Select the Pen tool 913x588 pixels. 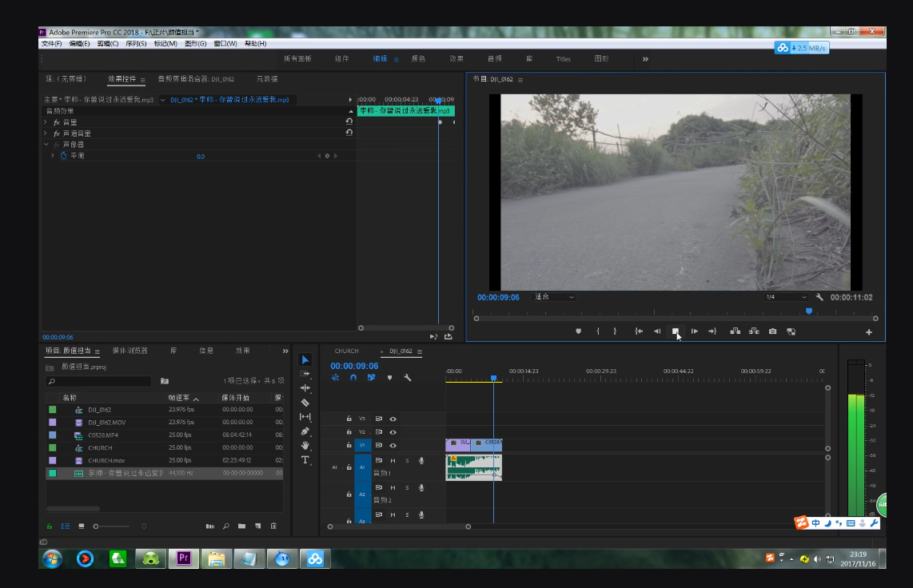click(x=305, y=431)
